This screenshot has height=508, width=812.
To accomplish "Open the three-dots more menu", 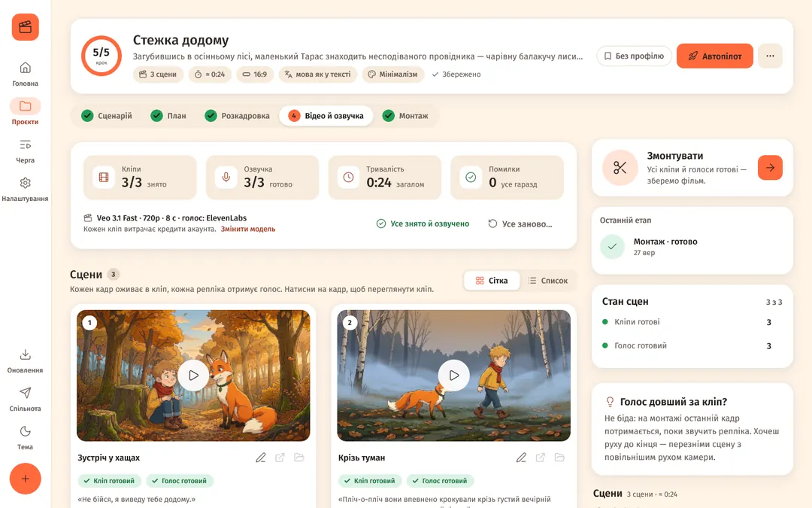I will [770, 56].
